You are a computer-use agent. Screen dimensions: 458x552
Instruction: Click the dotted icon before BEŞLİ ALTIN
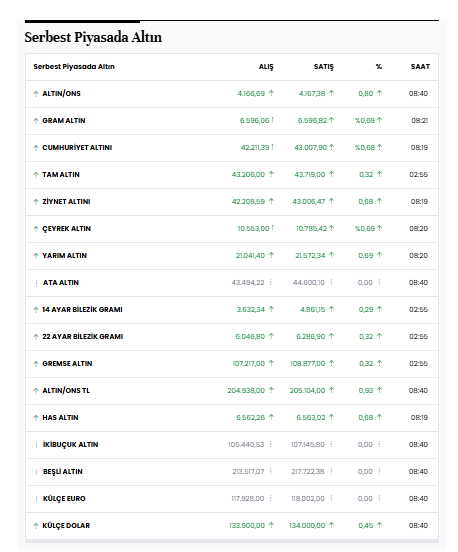(x=36, y=472)
